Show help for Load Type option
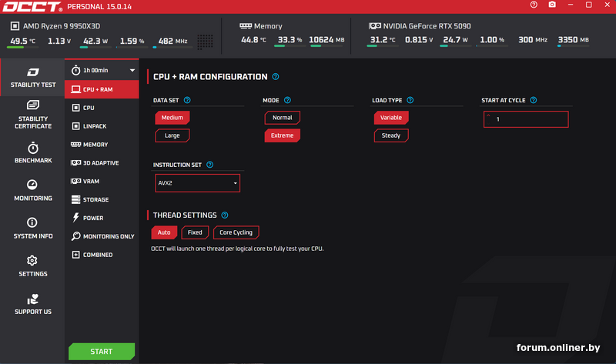 pos(410,100)
